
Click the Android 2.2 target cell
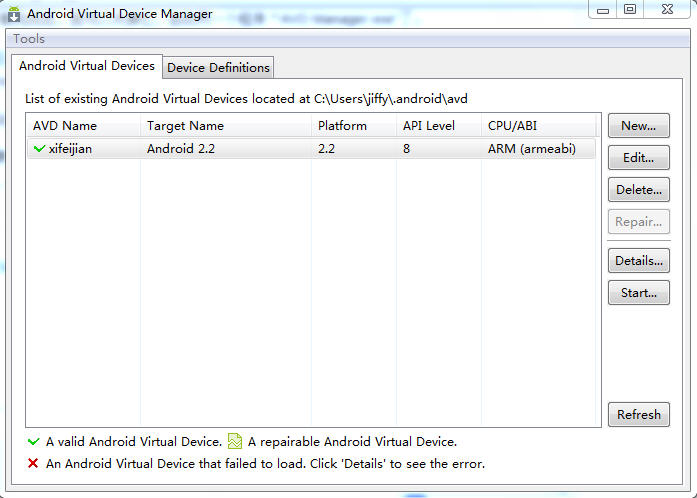click(x=181, y=149)
